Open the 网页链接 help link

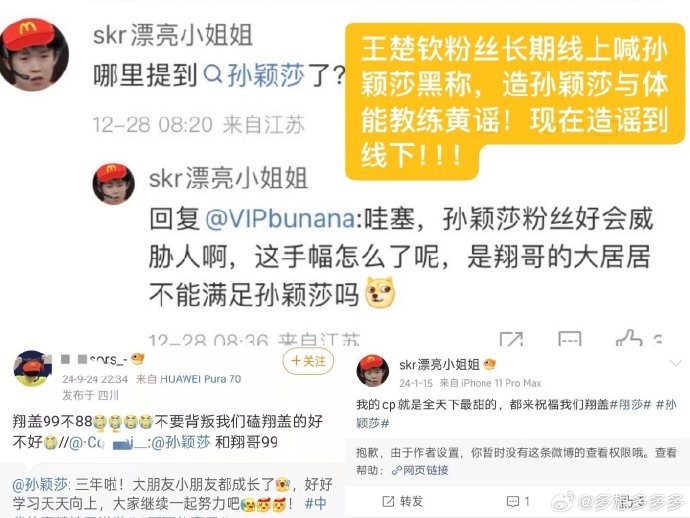(x=421, y=470)
